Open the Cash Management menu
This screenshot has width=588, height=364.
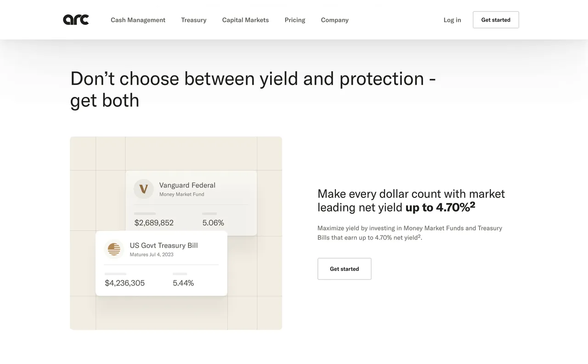coord(138,20)
